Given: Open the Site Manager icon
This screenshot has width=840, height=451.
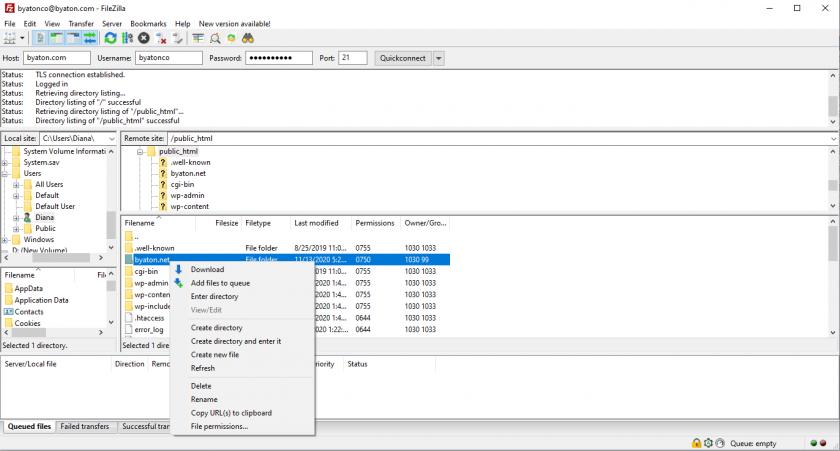Looking at the screenshot, I should (10, 38).
